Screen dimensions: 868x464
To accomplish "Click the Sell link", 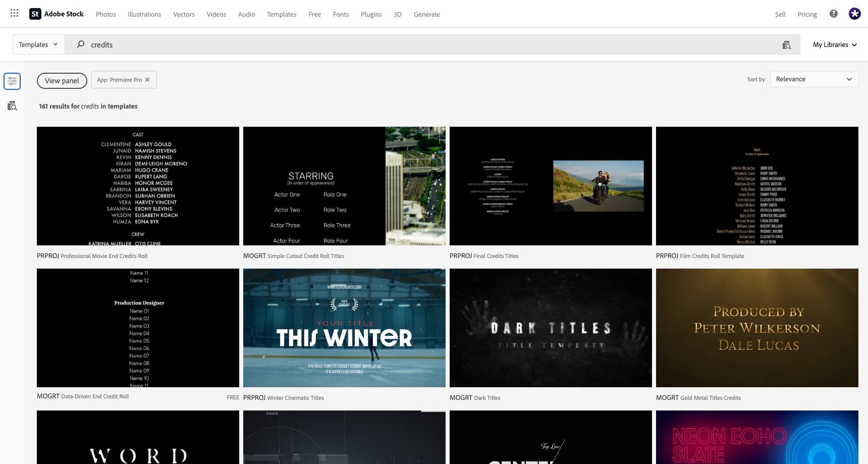I will (780, 14).
